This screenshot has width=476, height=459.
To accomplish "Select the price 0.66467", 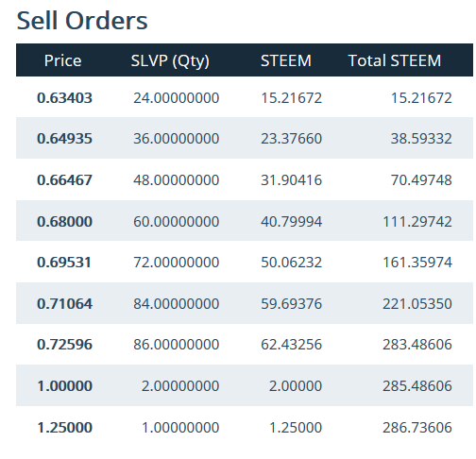I will 64,180.
